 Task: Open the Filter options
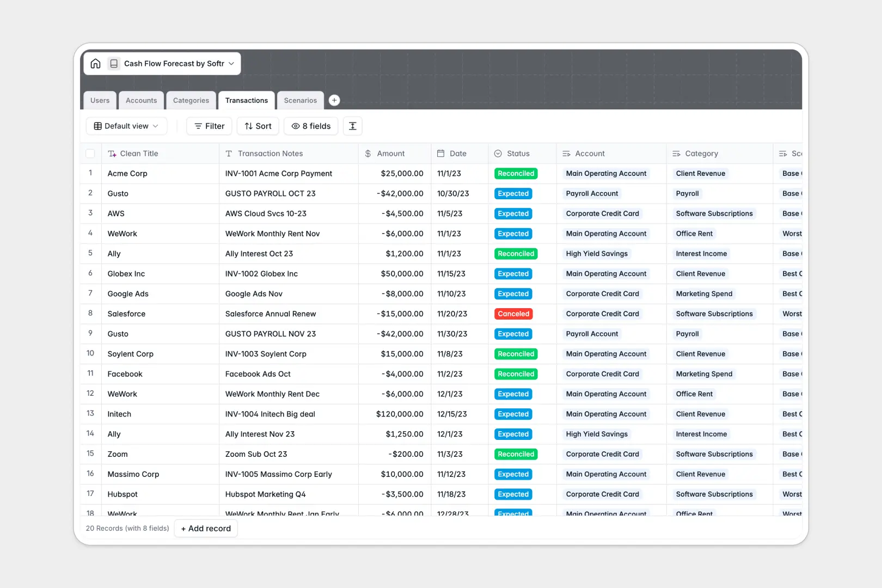pos(209,126)
